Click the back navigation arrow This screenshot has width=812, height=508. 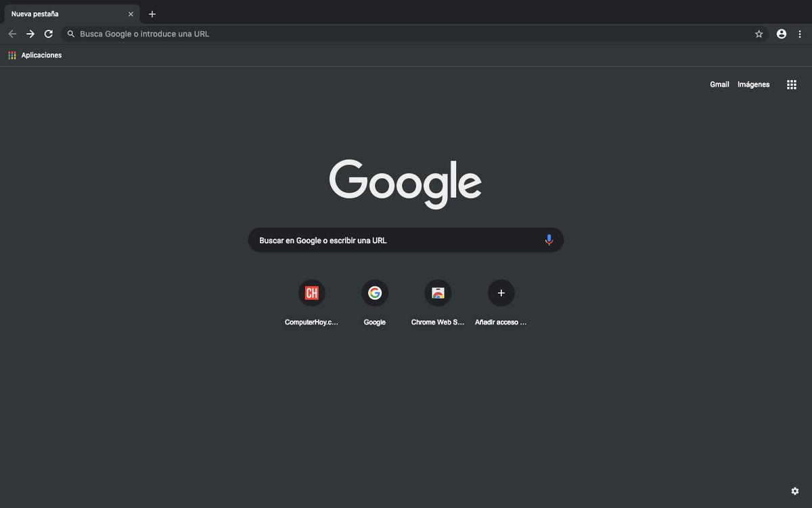tap(12, 33)
